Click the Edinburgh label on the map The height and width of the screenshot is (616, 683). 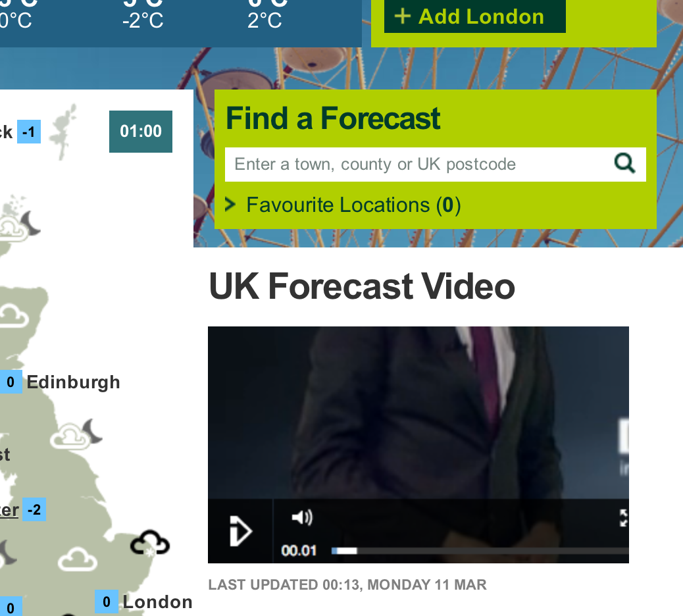(73, 382)
